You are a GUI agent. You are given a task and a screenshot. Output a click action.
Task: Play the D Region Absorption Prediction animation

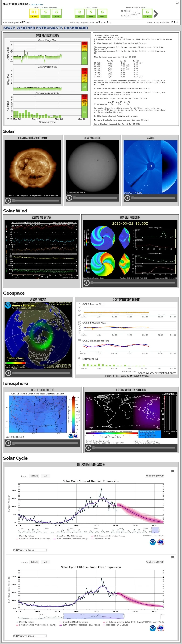[x=88, y=448]
